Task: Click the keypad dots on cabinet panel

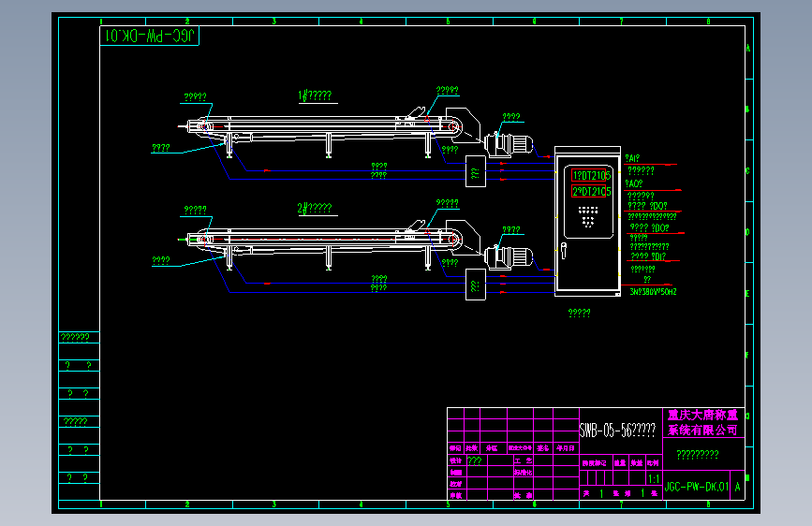Action: tap(588, 216)
